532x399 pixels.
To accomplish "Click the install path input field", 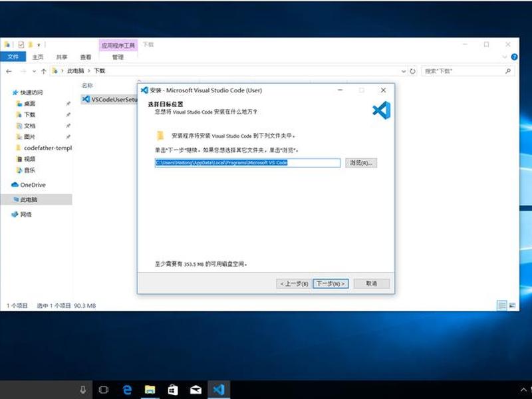I will coord(247,163).
